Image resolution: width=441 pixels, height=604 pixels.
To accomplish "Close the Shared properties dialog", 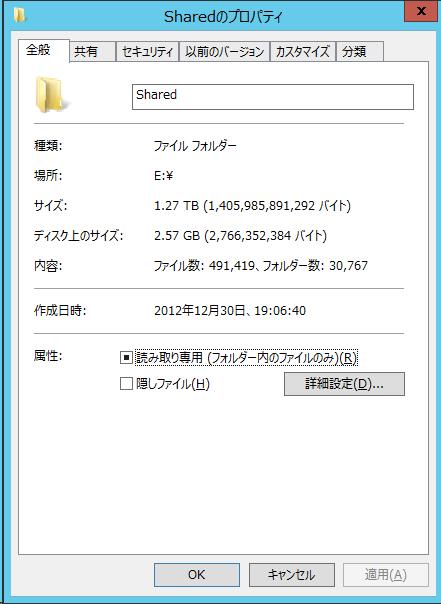I will click(x=421, y=11).
